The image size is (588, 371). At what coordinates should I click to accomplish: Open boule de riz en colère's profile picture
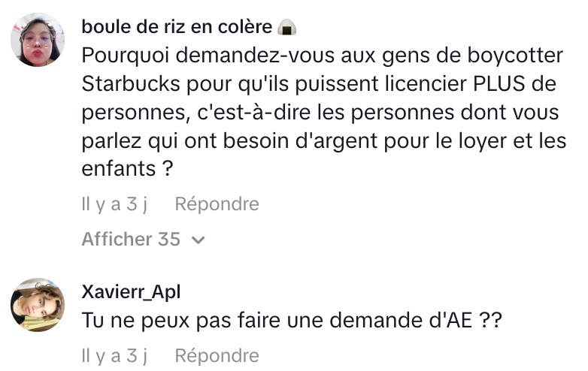coord(38,40)
